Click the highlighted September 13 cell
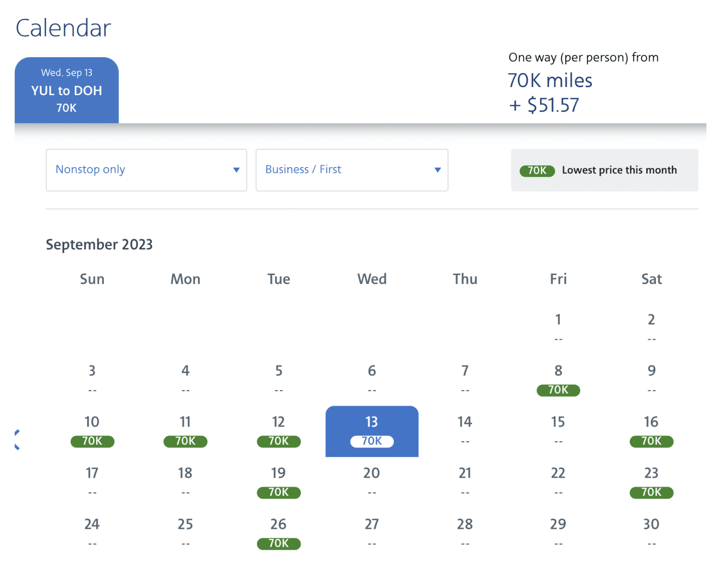 [372, 431]
